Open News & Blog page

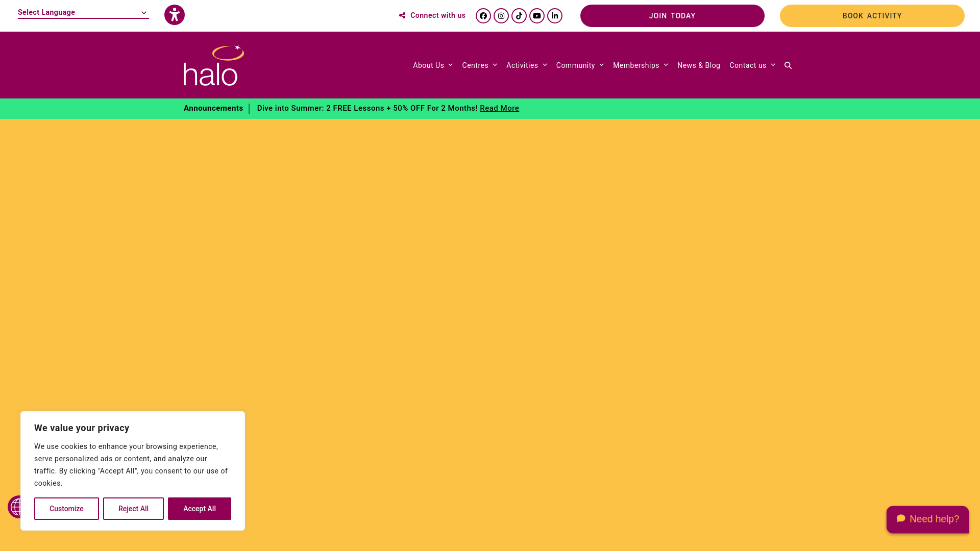699,65
